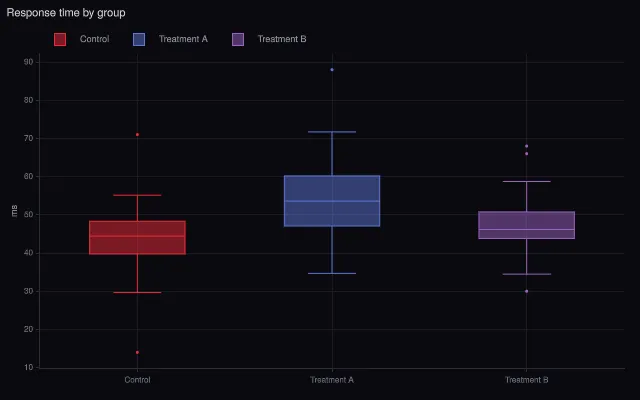This screenshot has height=400, width=640.
Task: Click the 10 y-axis tick label
Action: (29, 367)
